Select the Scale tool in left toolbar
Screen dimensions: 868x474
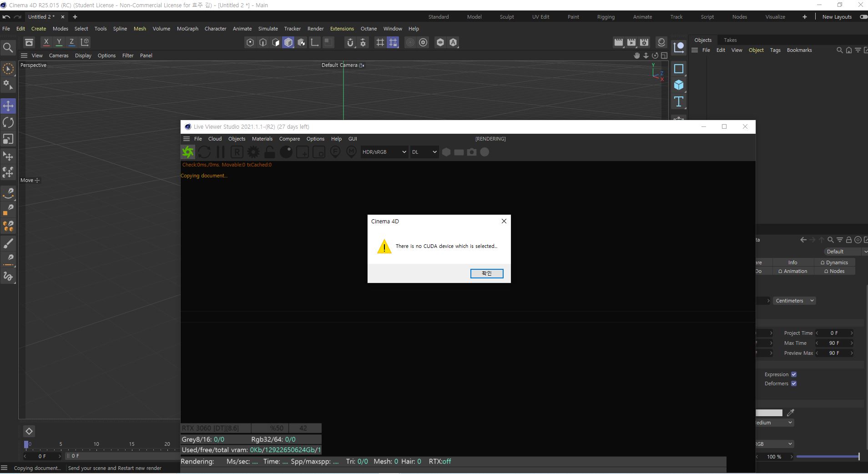[8, 139]
